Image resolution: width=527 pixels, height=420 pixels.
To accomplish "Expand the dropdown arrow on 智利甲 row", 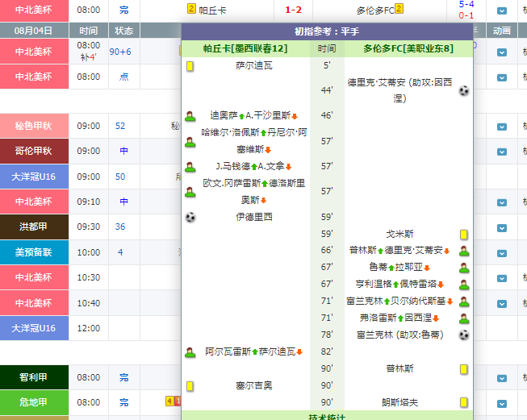I will (503, 377).
